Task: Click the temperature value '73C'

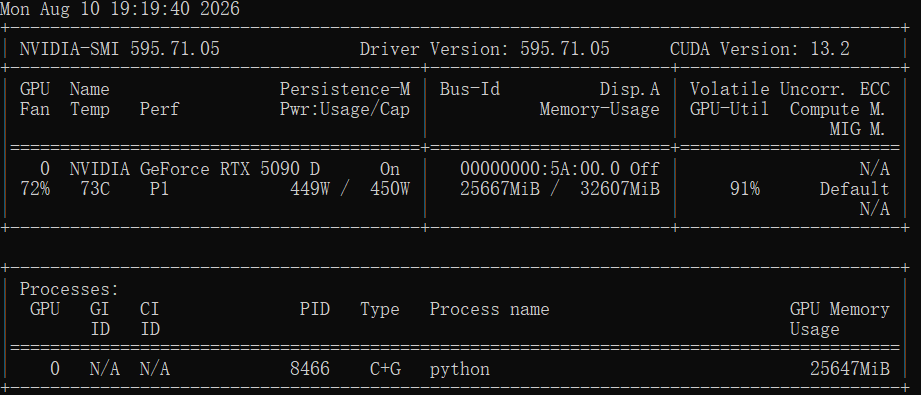Action: (95, 189)
